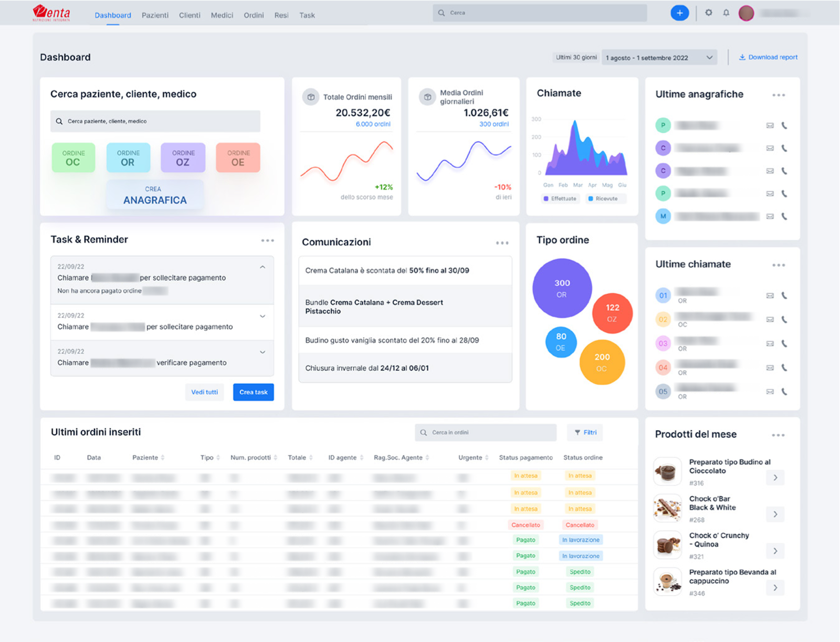Open the kebab menu on Ultime anagrafiche
Image resolution: width=840 pixels, height=642 pixels.
pyautogui.click(x=779, y=94)
